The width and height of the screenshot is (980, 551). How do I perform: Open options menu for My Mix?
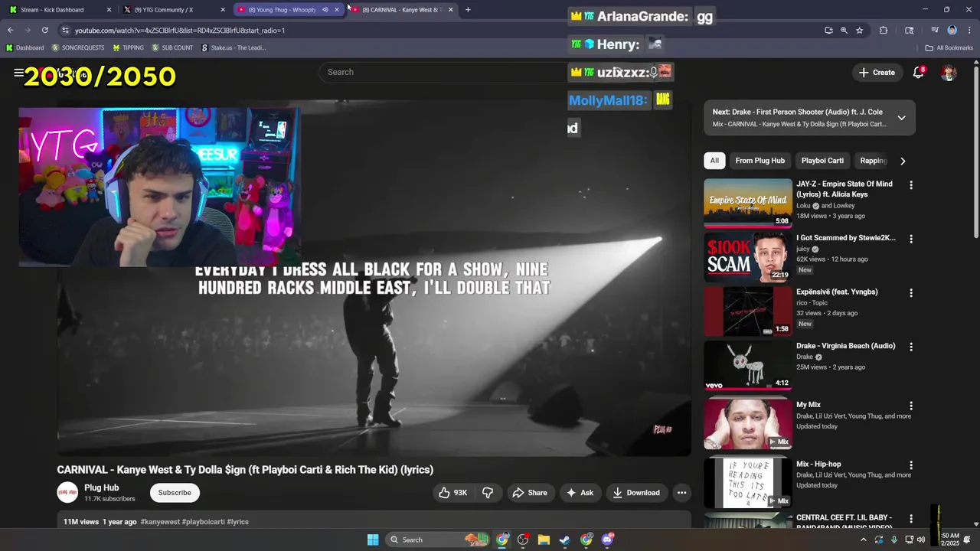click(911, 406)
